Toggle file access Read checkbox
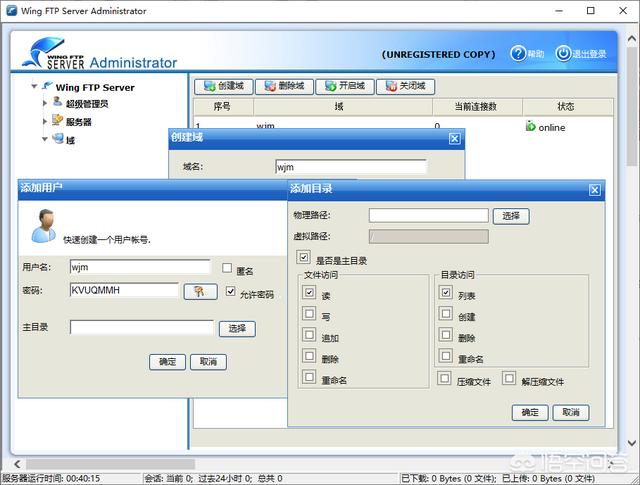 pyautogui.click(x=309, y=292)
